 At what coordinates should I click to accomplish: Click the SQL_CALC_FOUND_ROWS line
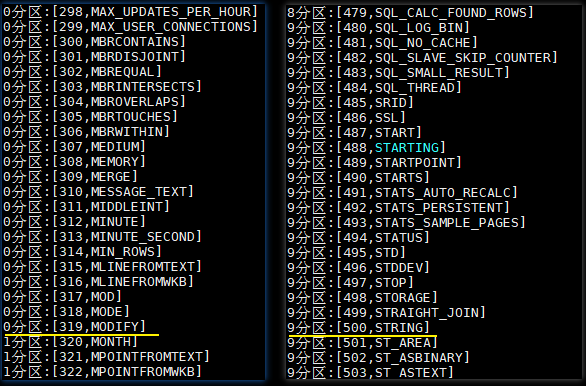click(x=410, y=13)
